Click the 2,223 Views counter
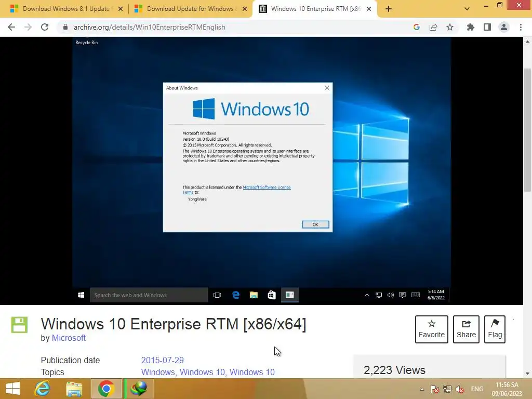Viewport: 532px width, 399px height. tap(394, 370)
